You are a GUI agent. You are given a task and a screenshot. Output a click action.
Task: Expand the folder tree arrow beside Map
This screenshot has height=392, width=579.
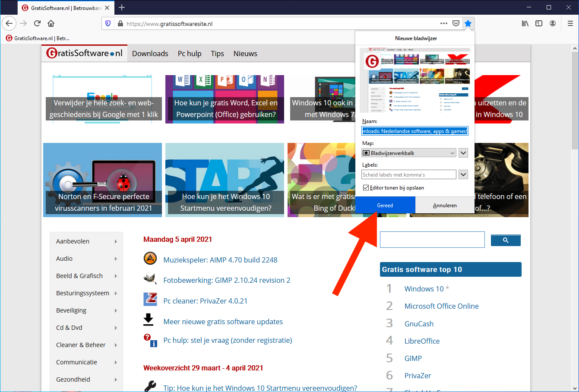pyautogui.click(x=463, y=153)
